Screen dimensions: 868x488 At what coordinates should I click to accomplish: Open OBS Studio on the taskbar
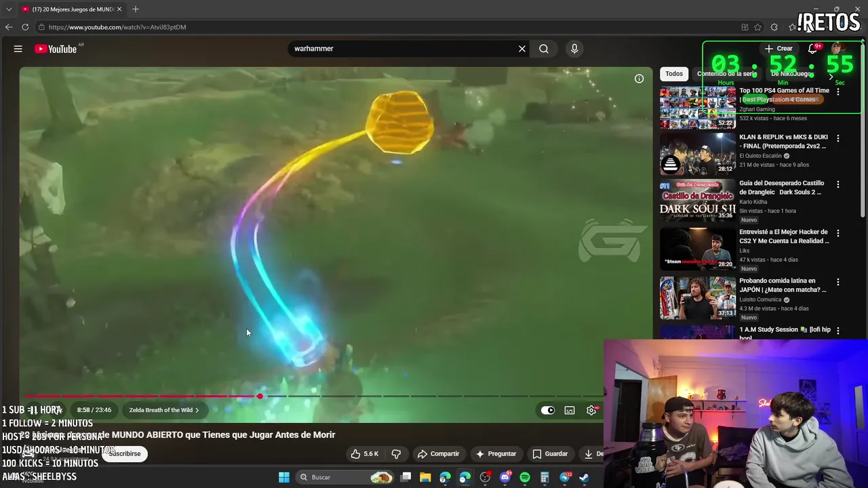(485, 477)
